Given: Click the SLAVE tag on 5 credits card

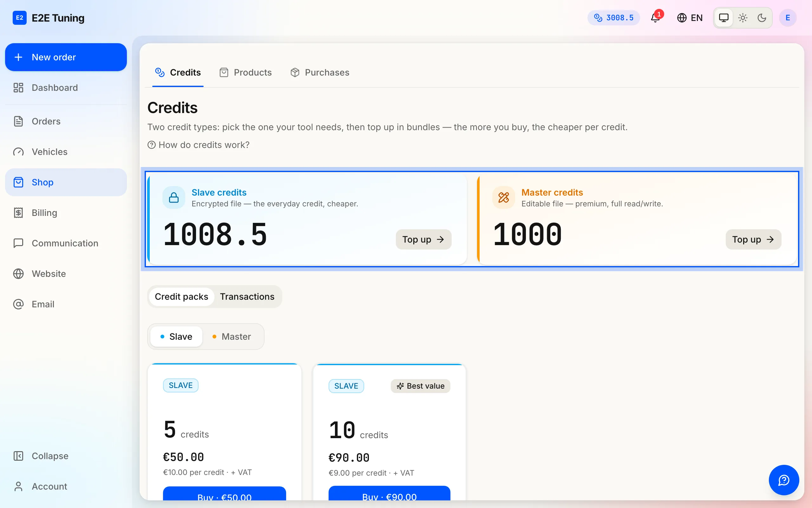Looking at the screenshot, I should (180, 385).
